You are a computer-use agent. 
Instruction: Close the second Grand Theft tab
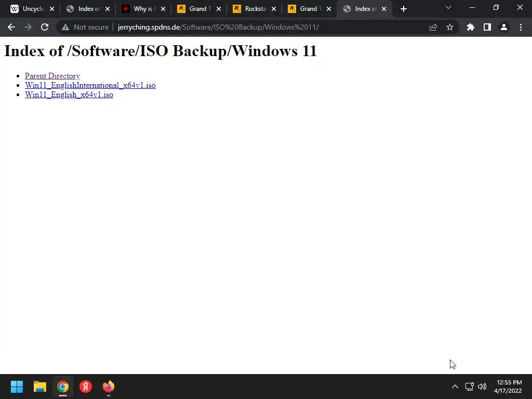click(x=329, y=9)
